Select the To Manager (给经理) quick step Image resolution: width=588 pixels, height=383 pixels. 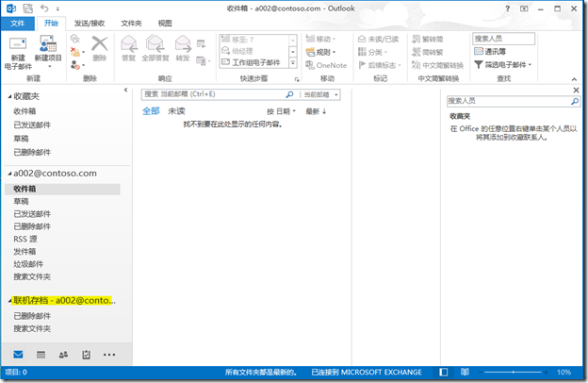[237, 51]
